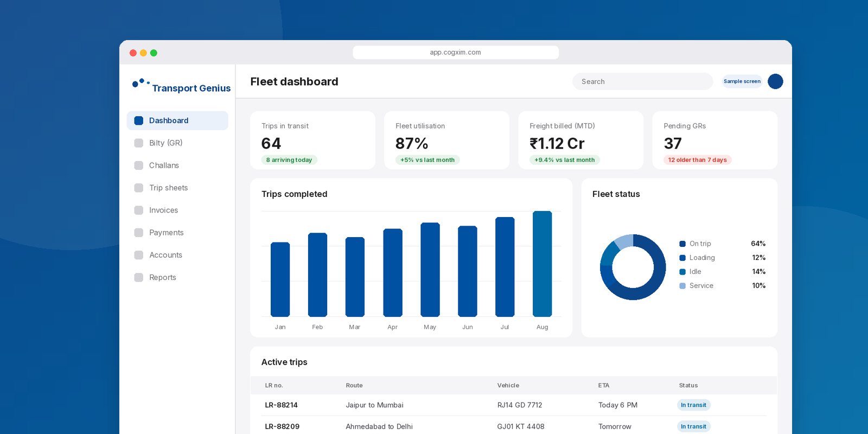Viewport: 868px width, 434px height.
Task: Click vehicle RJ14 GD 7712
Action: pos(520,405)
